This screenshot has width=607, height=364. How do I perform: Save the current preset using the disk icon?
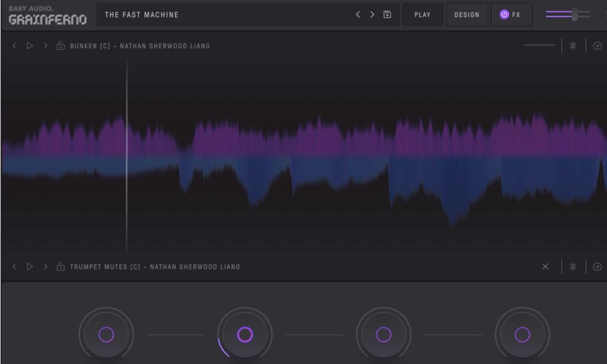click(x=387, y=14)
